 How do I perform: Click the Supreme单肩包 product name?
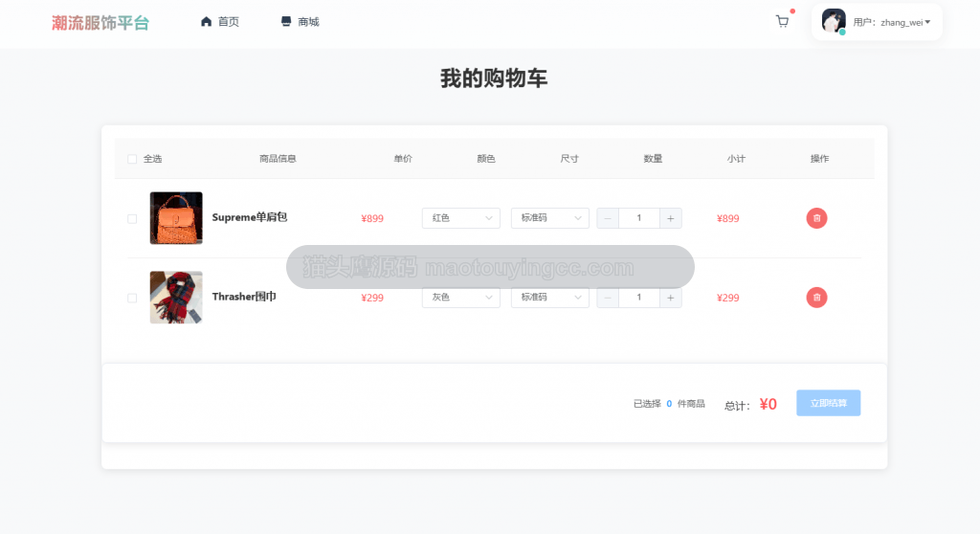(x=250, y=217)
